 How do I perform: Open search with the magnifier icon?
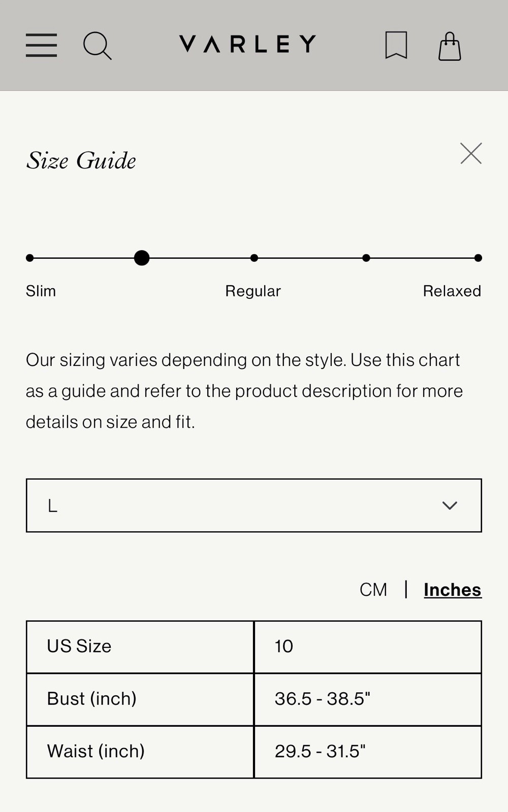pyautogui.click(x=97, y=46)
